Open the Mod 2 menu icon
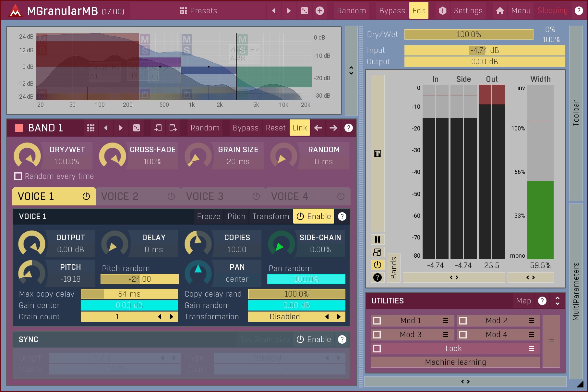This screenshot has width=588, height=392. tap(531, 321)
